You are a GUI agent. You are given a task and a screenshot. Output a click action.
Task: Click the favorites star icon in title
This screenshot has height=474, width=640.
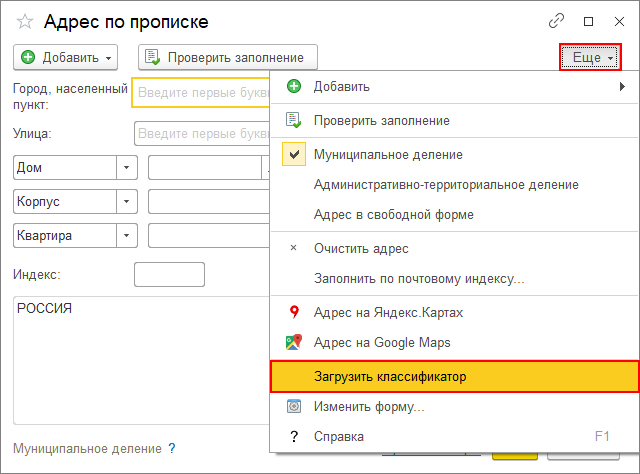25,21
